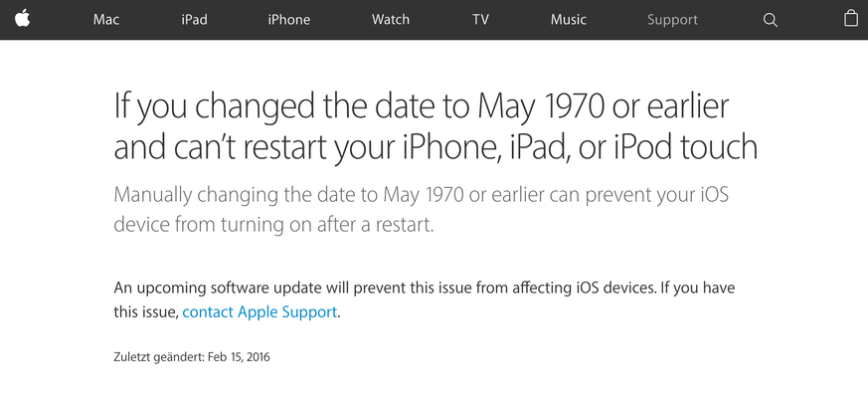Image resolution: width=868 pixels, height=404 pixels.
Task: Click Feb 15, 2016 date
Action: pyautogui.click(x=239, y=357)
